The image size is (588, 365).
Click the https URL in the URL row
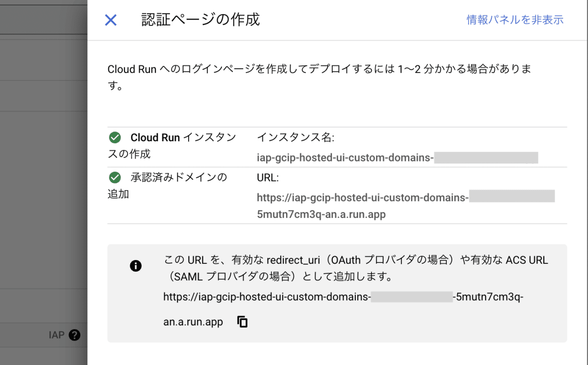[x=363, y=198]
